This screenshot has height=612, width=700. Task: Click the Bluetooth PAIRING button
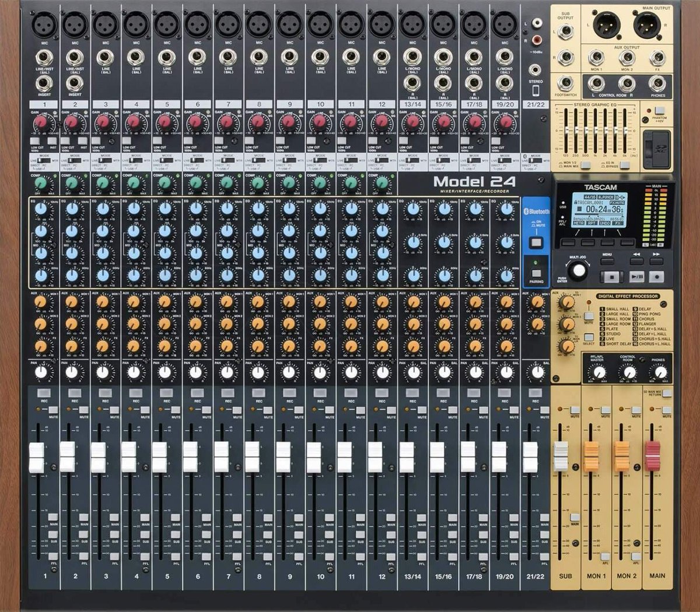click(536, 273)
